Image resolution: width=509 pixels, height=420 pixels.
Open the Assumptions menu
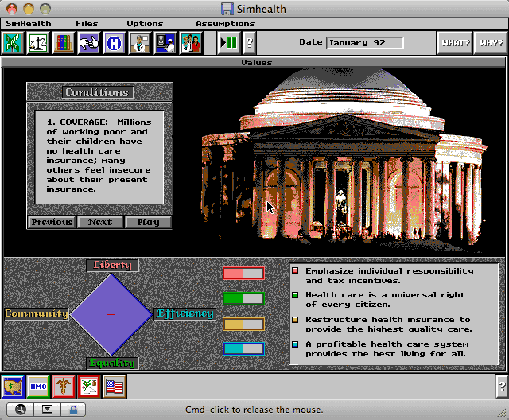(225, 24)
